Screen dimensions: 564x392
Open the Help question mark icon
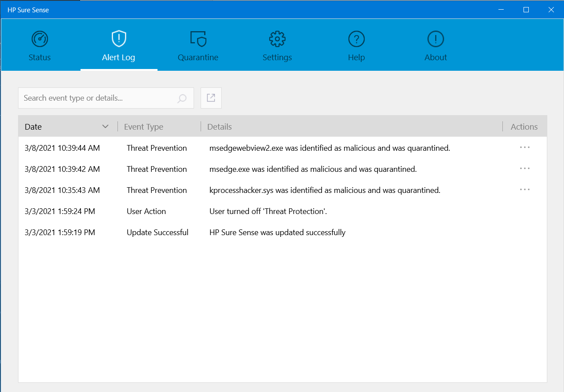(356, 39)
